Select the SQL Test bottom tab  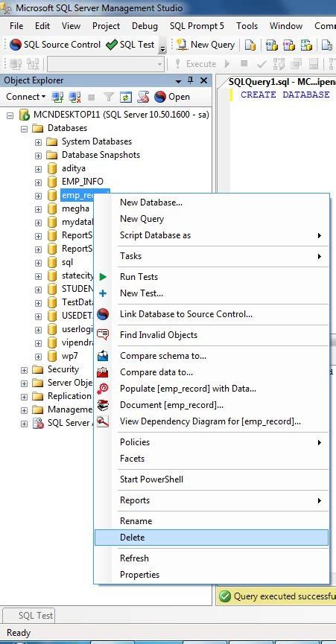(x=28, y=615)
